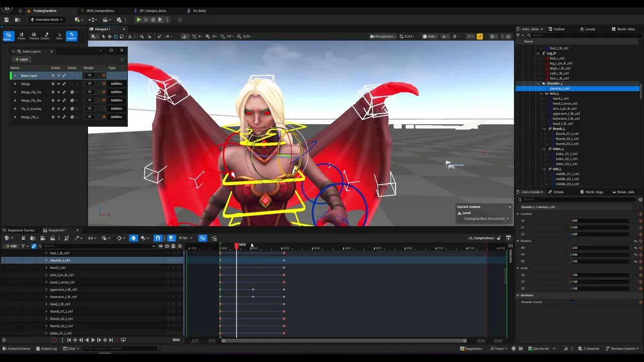
Task: Toggle mute on Wings_Fly_Fw layer
Action: pos(72,92)
